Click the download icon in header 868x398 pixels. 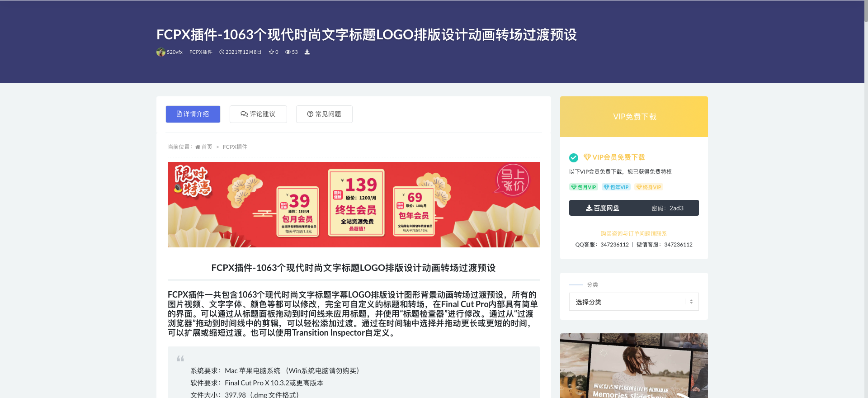[307, 52]
